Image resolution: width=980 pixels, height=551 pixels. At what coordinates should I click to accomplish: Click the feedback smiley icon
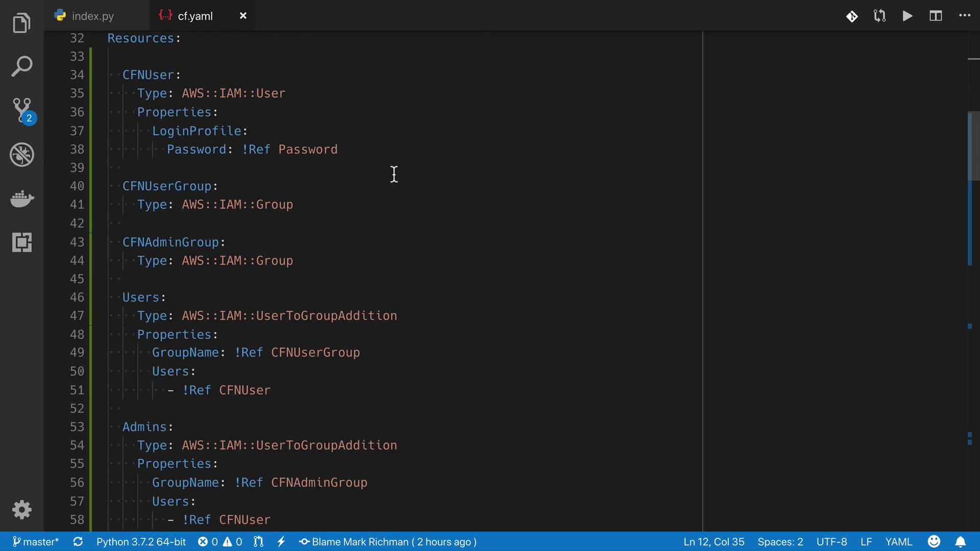[x=934, y=542]
